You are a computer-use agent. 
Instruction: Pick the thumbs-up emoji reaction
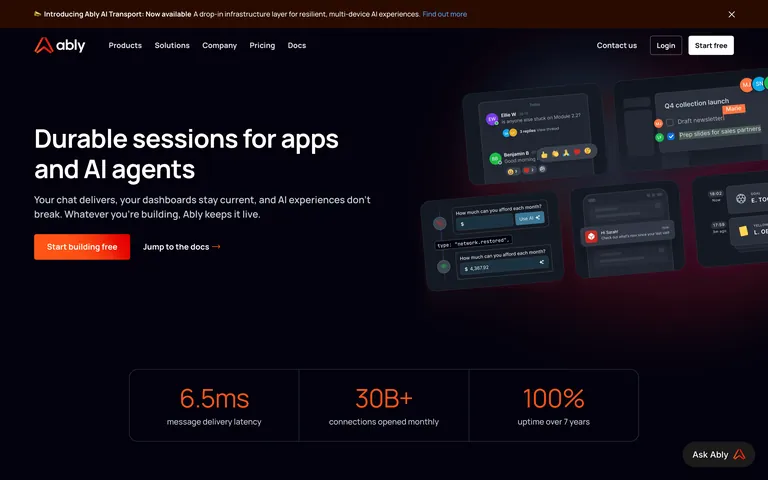(544, 155)
